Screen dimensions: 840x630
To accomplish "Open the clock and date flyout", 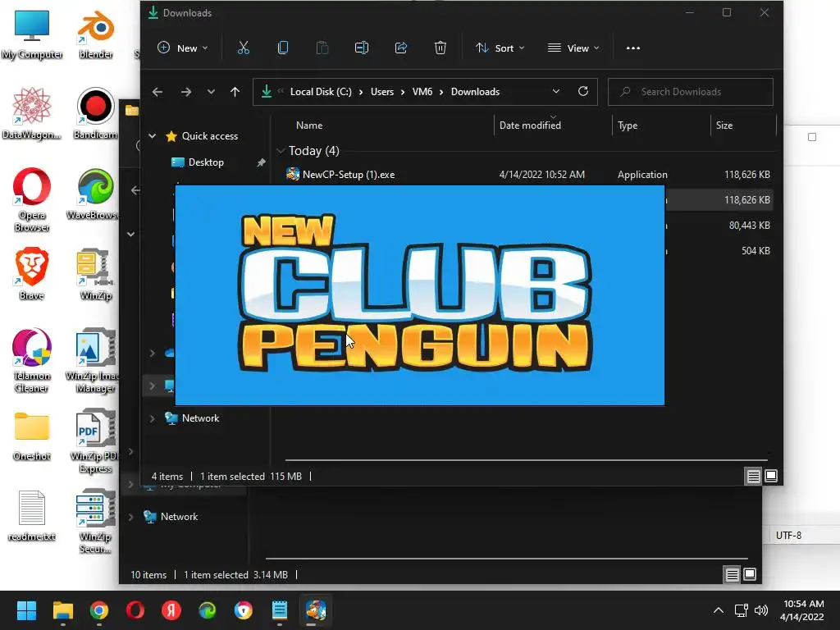I will (802, 610).
